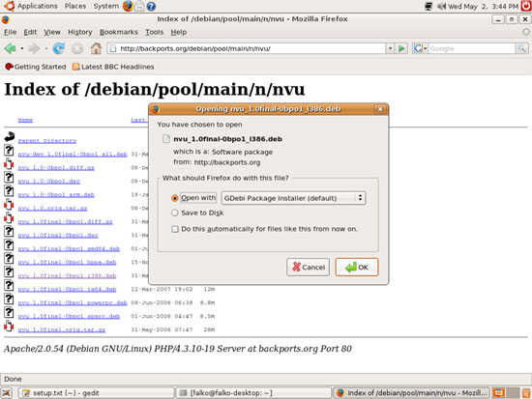Click the Getting Started bookmark icon

tap(9, 67)
